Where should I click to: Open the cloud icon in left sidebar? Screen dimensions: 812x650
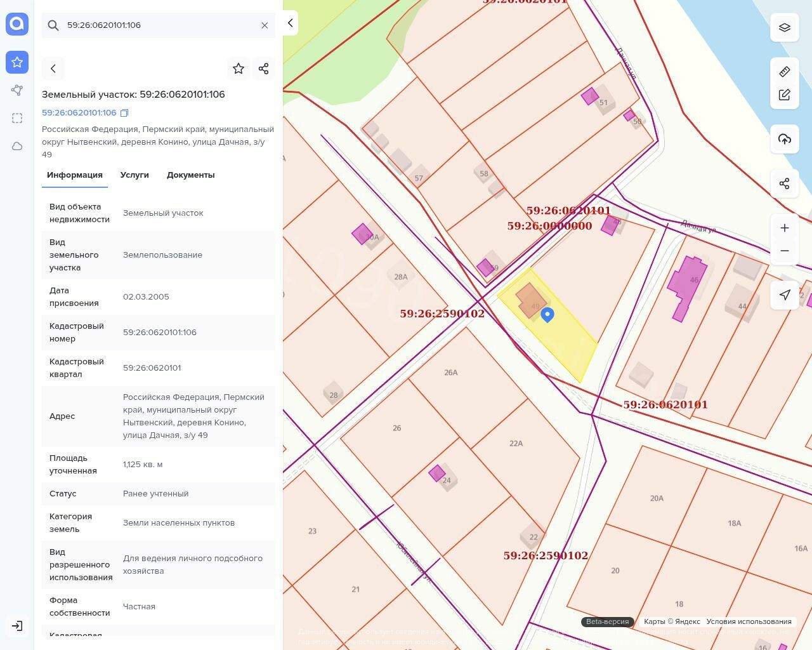pos(17,146)
